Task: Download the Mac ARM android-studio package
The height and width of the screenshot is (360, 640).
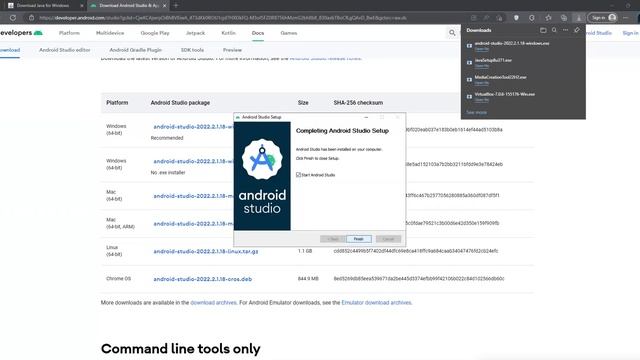Action: coord(193,224)
